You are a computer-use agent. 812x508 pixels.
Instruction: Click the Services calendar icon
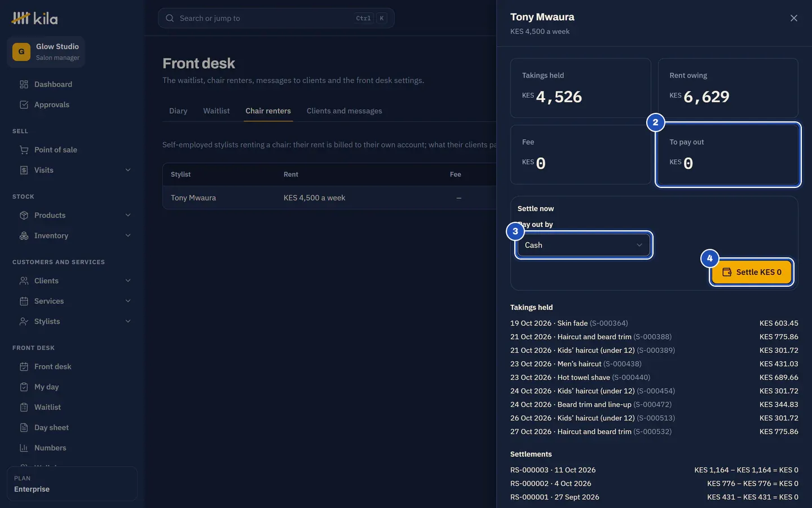[x=24, y=301]
